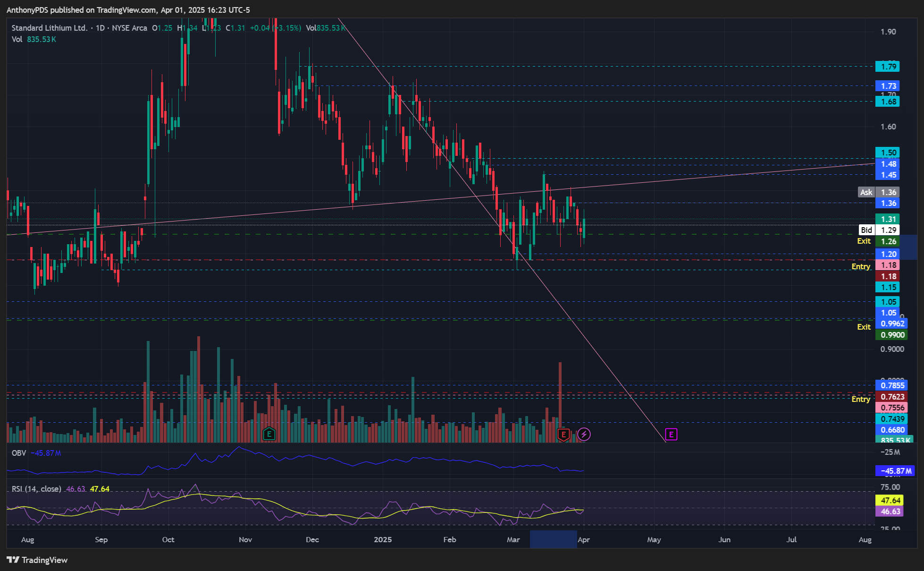Click the 0.7556 pink price label
This screenshot has width=924, height=571.
point(891,408)
